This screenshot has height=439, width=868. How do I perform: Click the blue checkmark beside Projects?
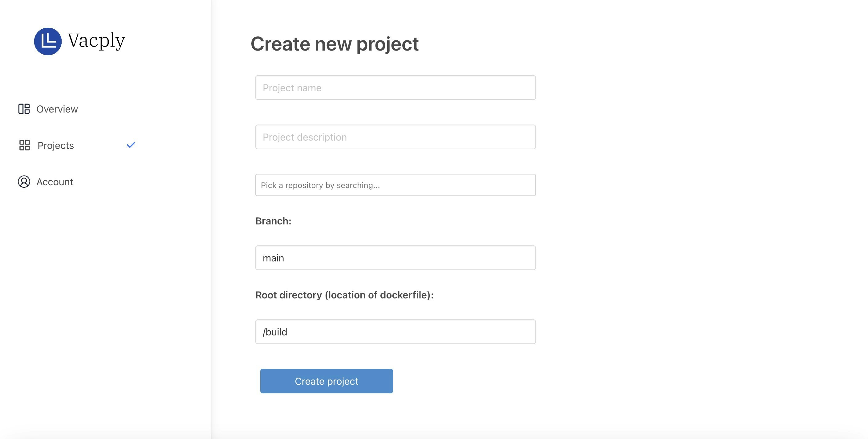(131, 145)
